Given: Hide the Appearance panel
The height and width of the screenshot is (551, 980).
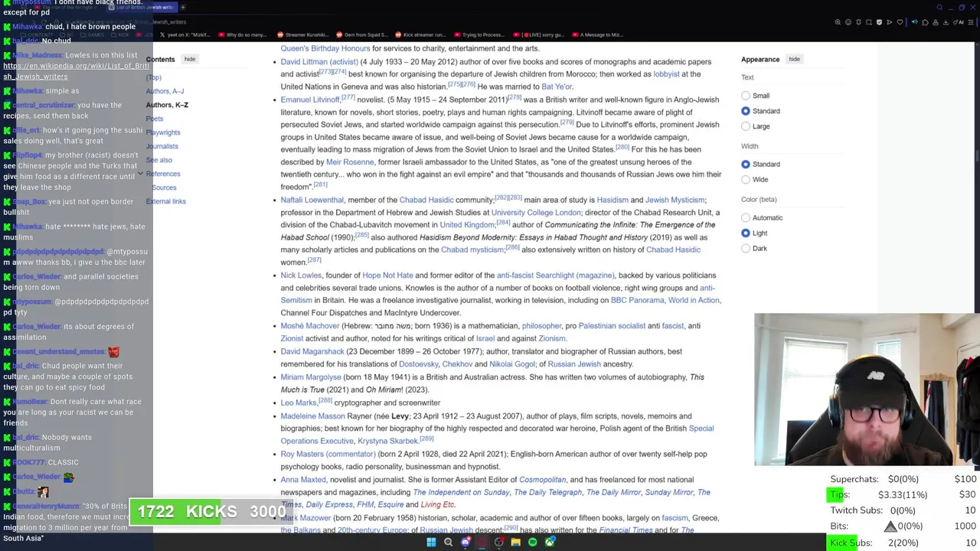Looking at the screenshot, I should click(795, 59).
